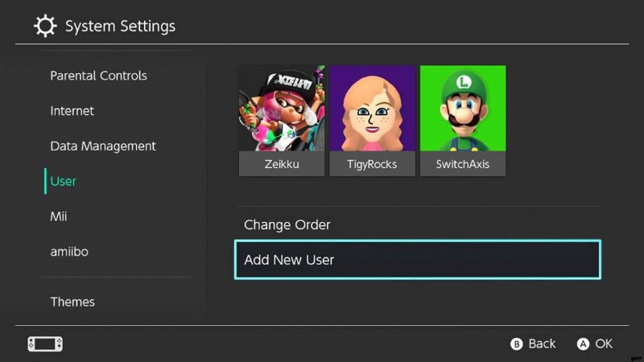
Task: Select TigyRocks' Mii avatar picture
Action: pyautogui.click(x=372, y=109)
